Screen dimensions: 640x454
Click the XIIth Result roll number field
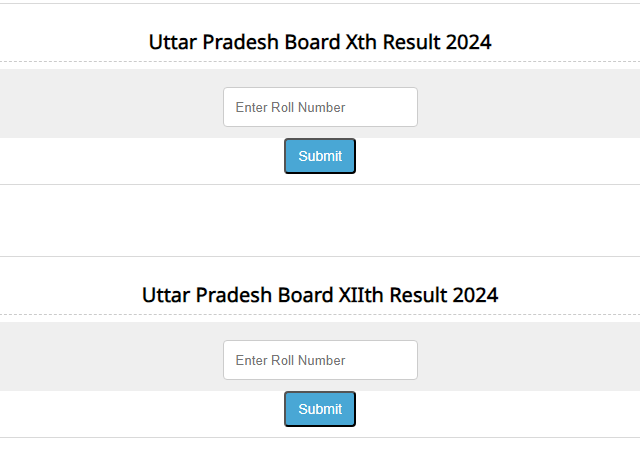pyautogui.click(x=320, y=360)
